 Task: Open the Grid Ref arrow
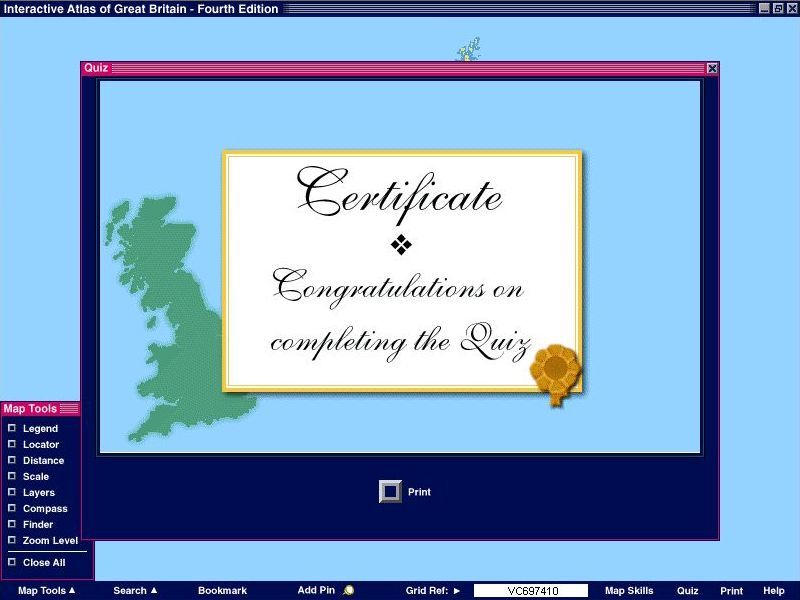pyautogui.click(x=457, y=591)
